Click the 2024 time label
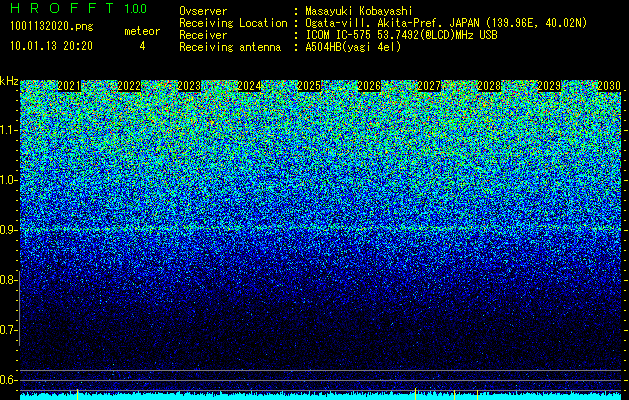 click(x=249, y=86)
